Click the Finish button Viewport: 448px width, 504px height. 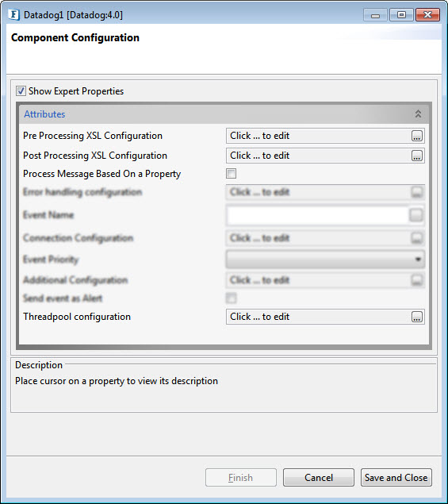[240, 478]
